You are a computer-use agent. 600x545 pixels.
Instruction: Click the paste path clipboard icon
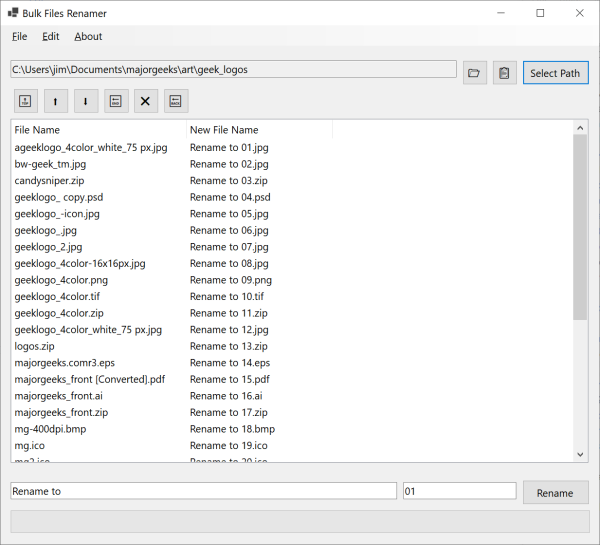tap(504, 73)
